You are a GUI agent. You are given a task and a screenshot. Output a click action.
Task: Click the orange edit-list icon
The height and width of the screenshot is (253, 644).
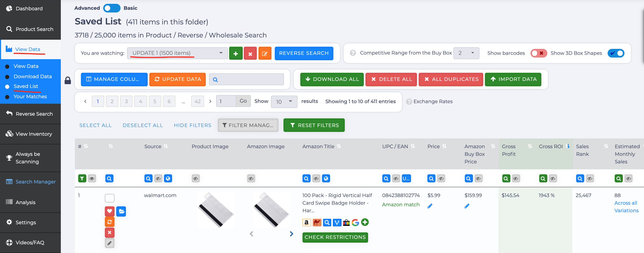[265, 53]
